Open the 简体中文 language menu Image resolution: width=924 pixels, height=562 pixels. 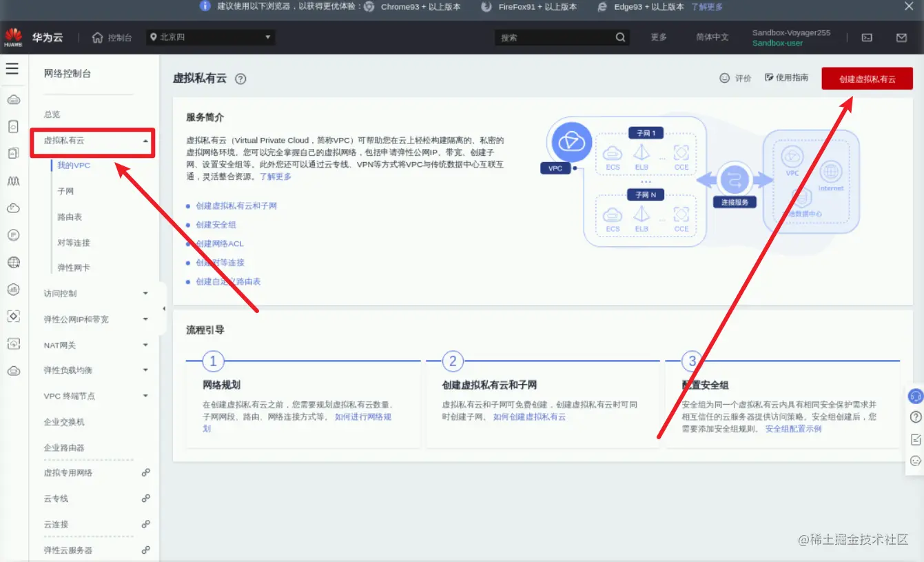coord(712,37)
